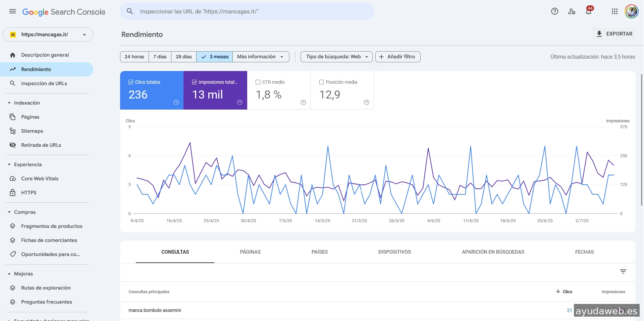Open the Tipo de búsqueda: Web dropdown

[336, 57]
